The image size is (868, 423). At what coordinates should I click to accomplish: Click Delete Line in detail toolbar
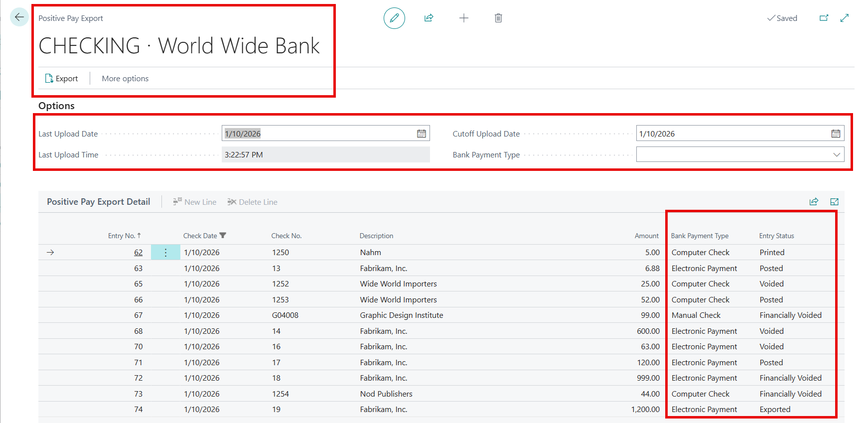(253, 202)
